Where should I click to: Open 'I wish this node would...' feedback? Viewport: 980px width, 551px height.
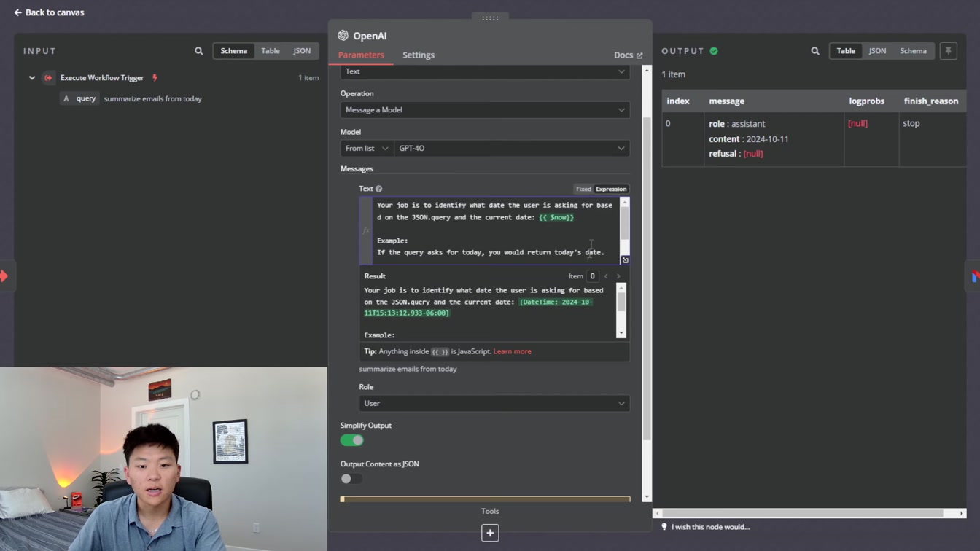tap(711, 527)
